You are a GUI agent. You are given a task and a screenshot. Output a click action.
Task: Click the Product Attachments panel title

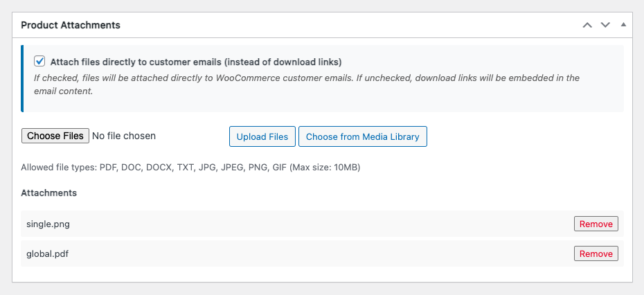pos(71,25)
